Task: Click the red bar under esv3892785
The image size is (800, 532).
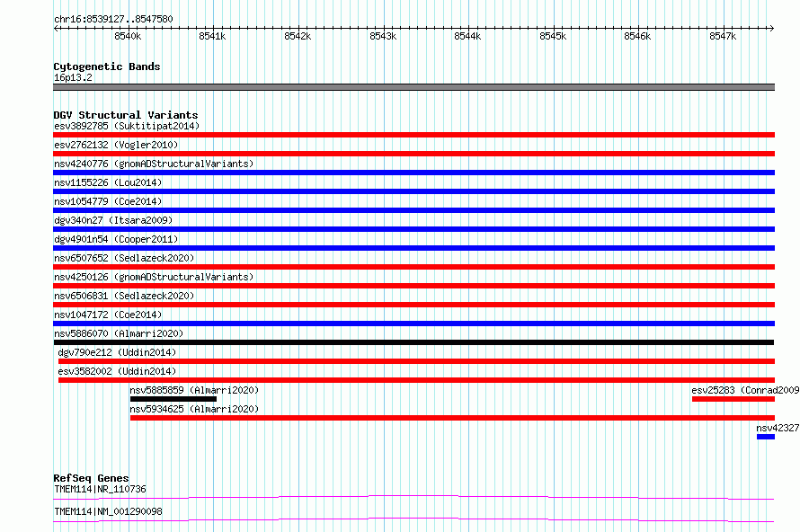Action: [413, 135]
